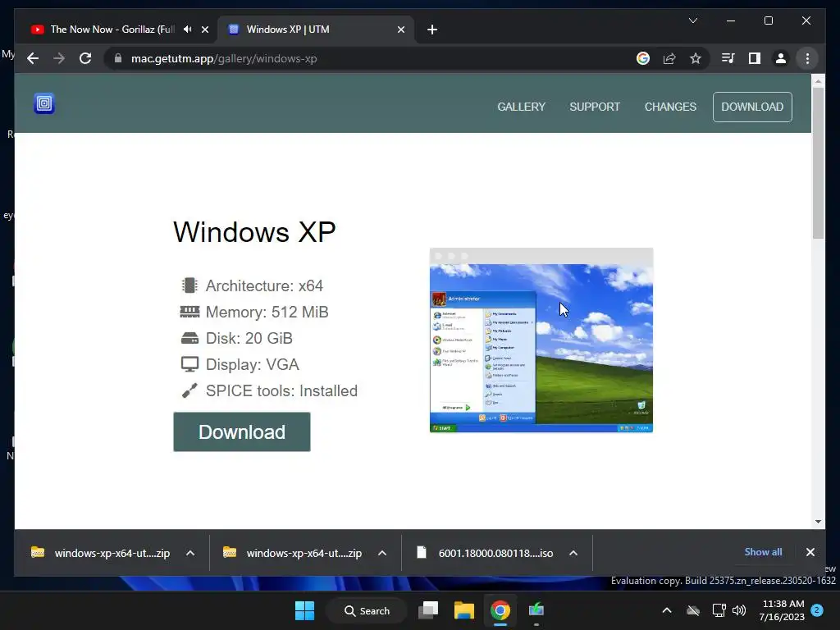Click the DOWNLOAD button in header
This screenshot has height=630, width=840.
pos(752,107)
